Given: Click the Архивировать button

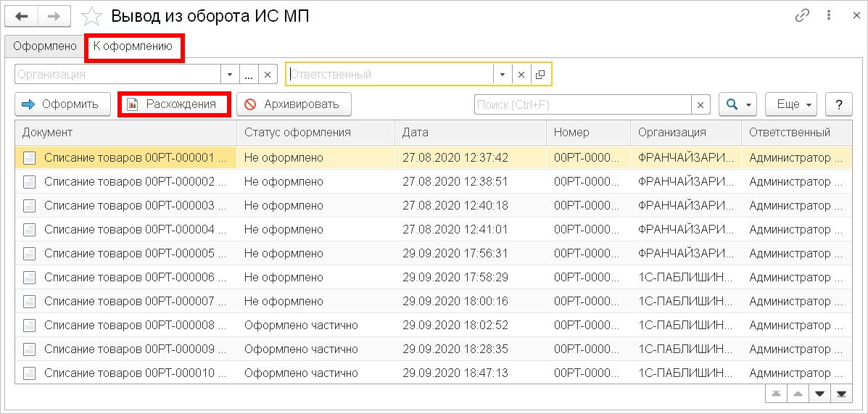Looking at the screenshot, I should pyautogui.click(x=294, y=104).
